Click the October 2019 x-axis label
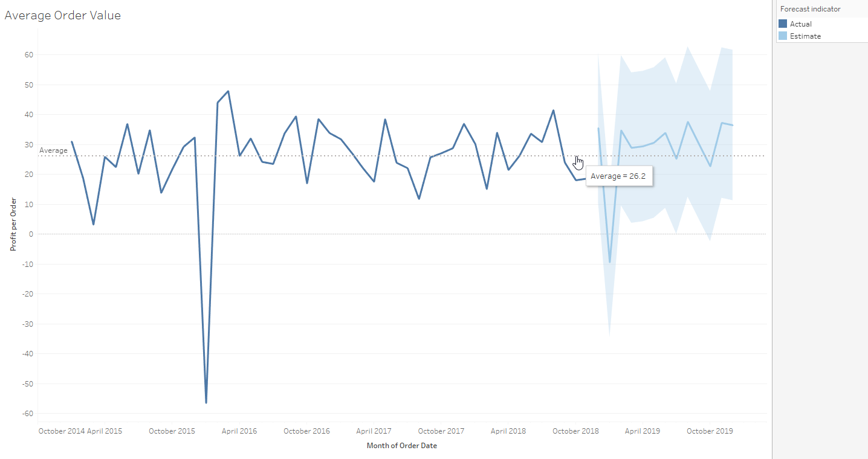 [x=710, y=431]
